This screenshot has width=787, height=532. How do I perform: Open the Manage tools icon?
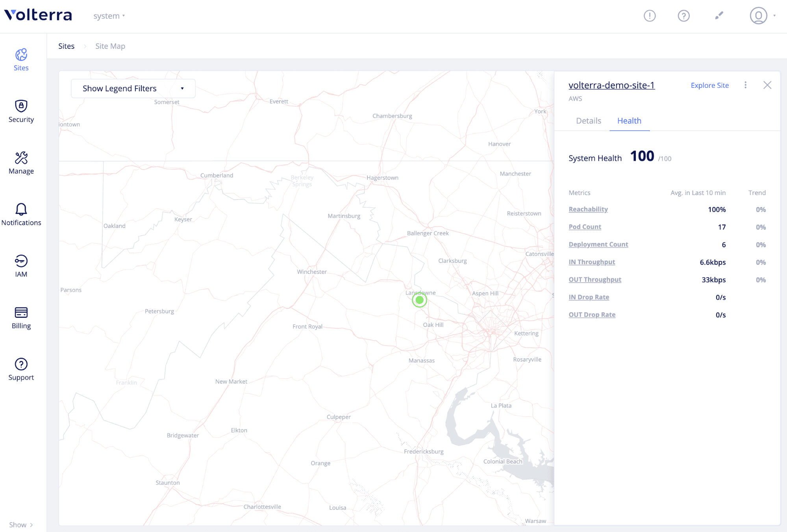click(x=21, y=158)
